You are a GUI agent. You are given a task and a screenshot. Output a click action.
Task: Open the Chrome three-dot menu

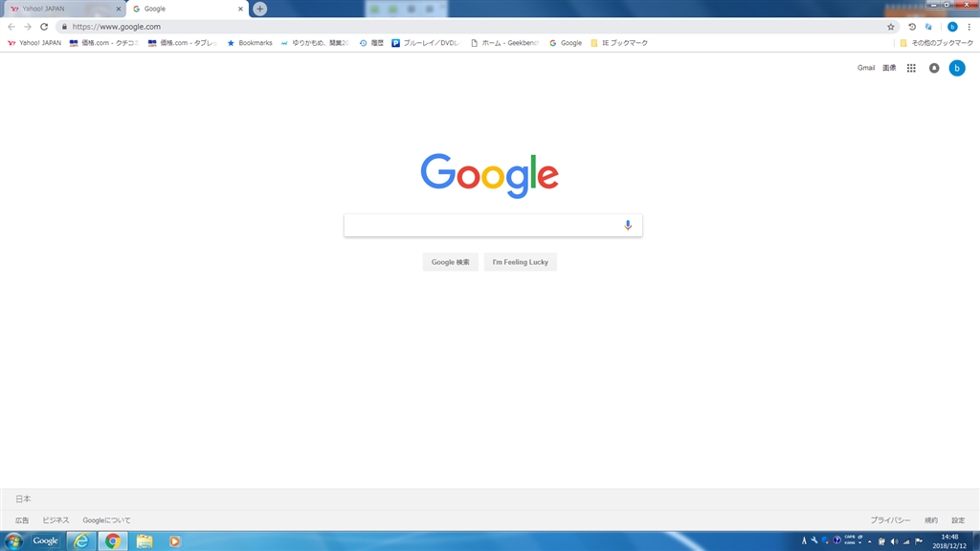click(x=969, y=27)
